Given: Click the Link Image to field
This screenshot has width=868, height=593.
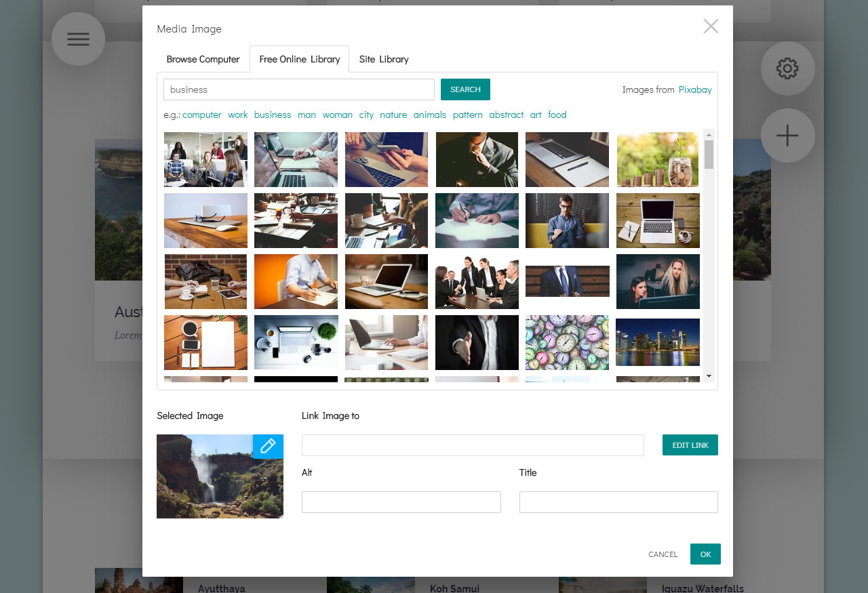Looking at the screenshot, I should [x=473, y=445].
